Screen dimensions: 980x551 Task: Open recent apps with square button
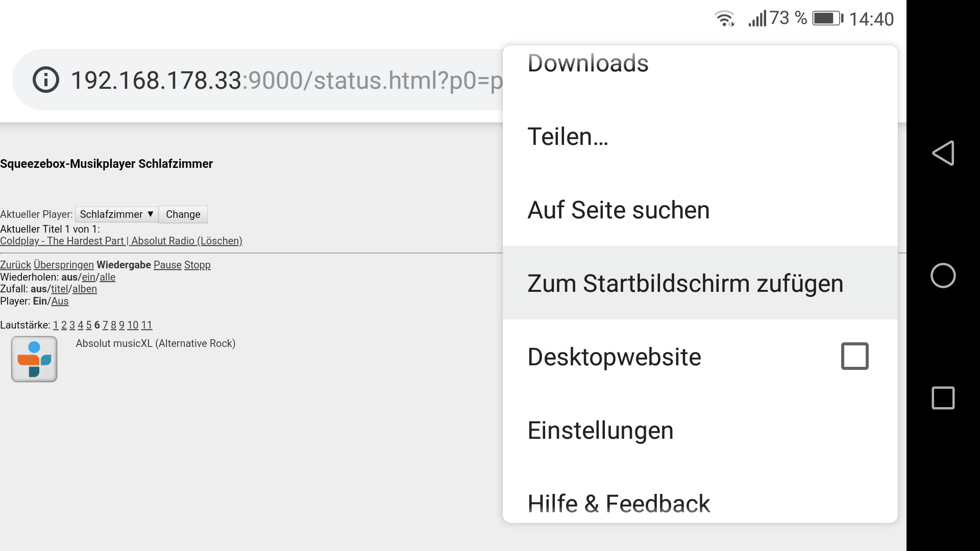pyautogui.click(x=943, y=398)
